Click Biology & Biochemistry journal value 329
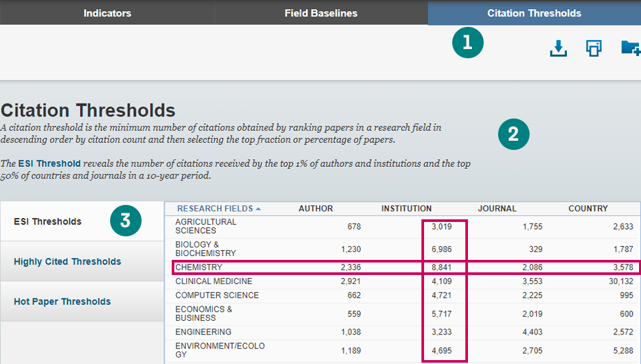Viewport: 641px width, 364px height. coord(535,249)
